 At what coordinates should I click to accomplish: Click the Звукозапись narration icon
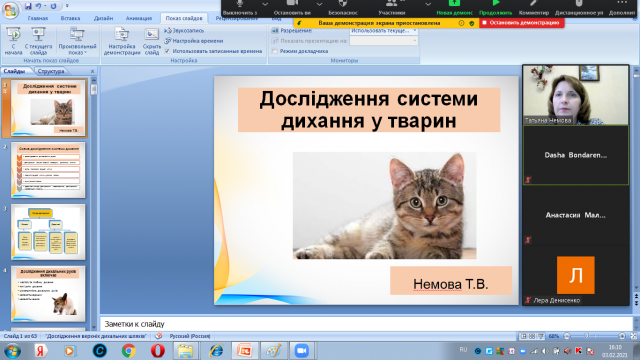point(184,31)
